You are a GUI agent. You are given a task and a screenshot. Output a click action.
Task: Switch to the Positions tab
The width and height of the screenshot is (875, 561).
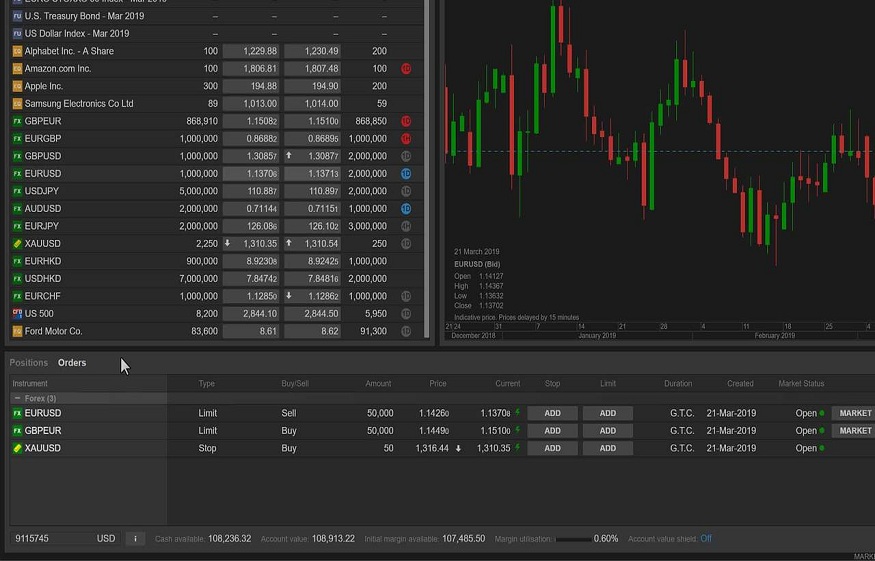(x=28, y=363)
